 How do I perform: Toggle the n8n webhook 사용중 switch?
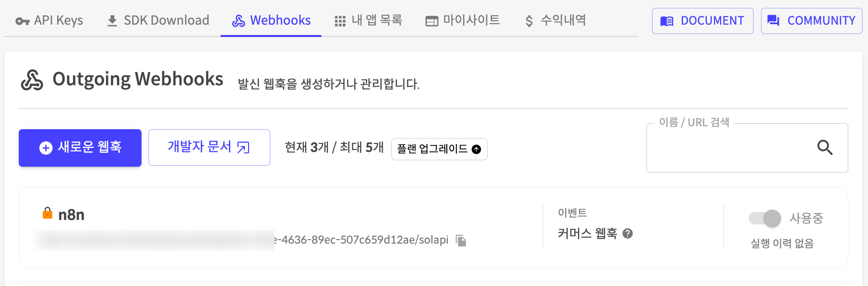tap(765, 218)
